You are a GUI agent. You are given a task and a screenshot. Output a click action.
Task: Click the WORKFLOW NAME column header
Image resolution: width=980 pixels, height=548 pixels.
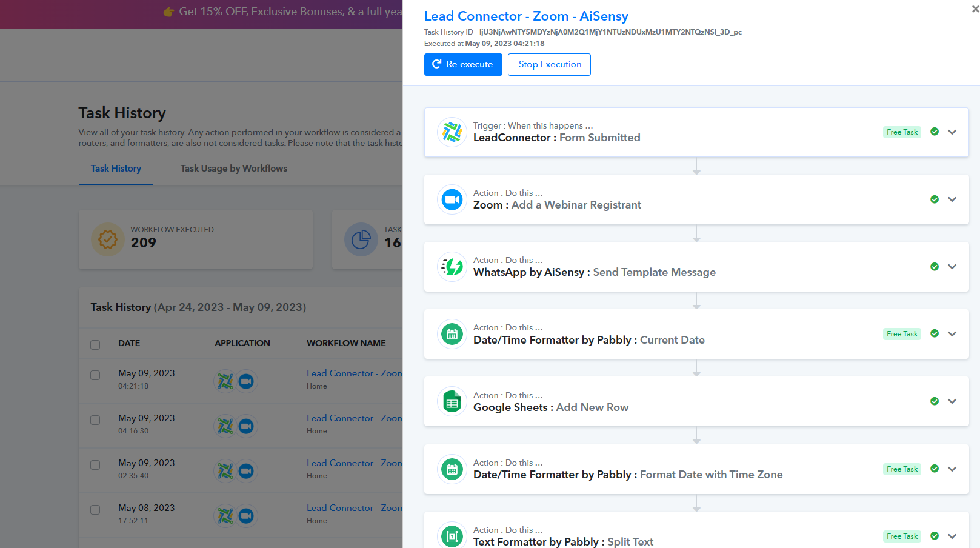pyautogui.click(x=346, y=343)
